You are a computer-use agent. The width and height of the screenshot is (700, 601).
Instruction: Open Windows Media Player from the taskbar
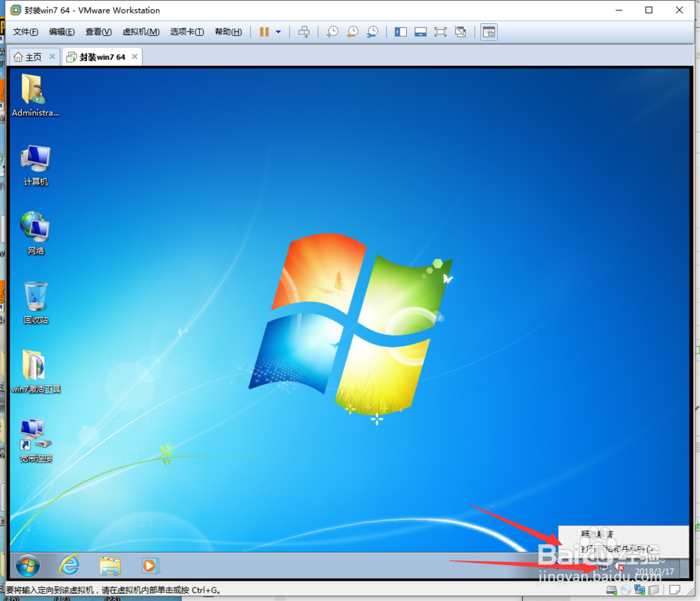150,566
